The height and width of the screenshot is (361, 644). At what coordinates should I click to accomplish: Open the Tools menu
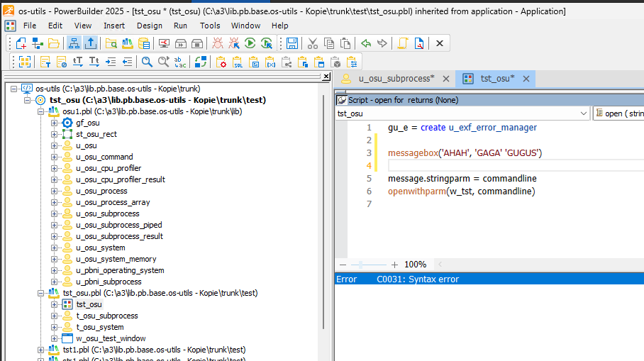[210, 26]
